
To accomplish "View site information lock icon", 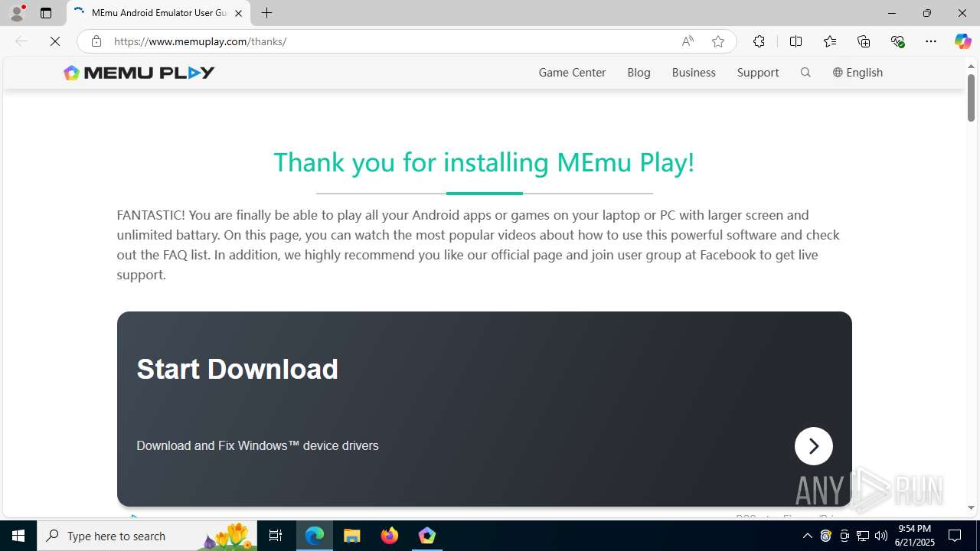I will tap(96, 41).
